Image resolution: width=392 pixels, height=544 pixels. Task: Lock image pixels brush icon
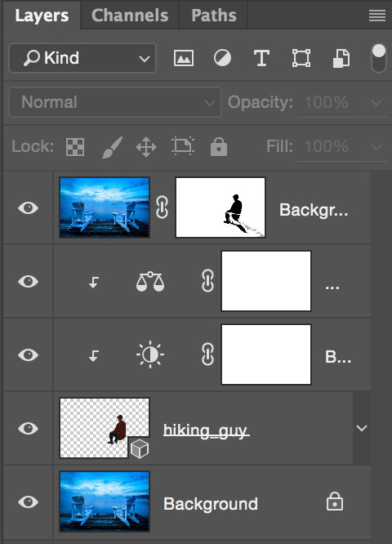click(x=112, y=147)
